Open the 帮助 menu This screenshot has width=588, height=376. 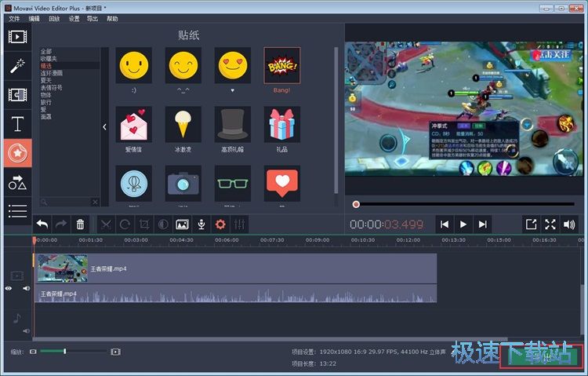pyautogui.click(x=112, y=18)
